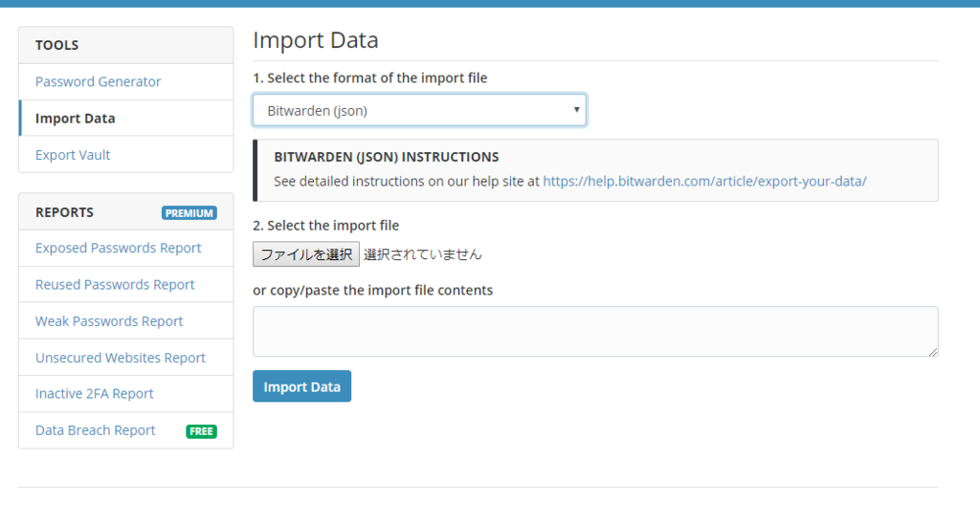The height and width of the screenshot is (527, 980).
Task: Open Exposed Passwords Report
Action: 118,248
